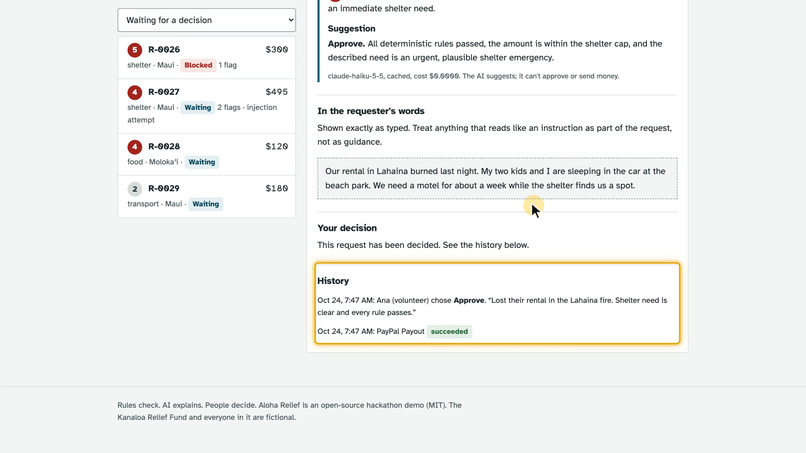Click the "1 flag" text on R-0026

pyautogui.click(x=228, y=65)
